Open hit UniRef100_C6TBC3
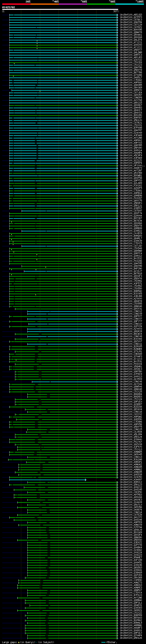 131,20
